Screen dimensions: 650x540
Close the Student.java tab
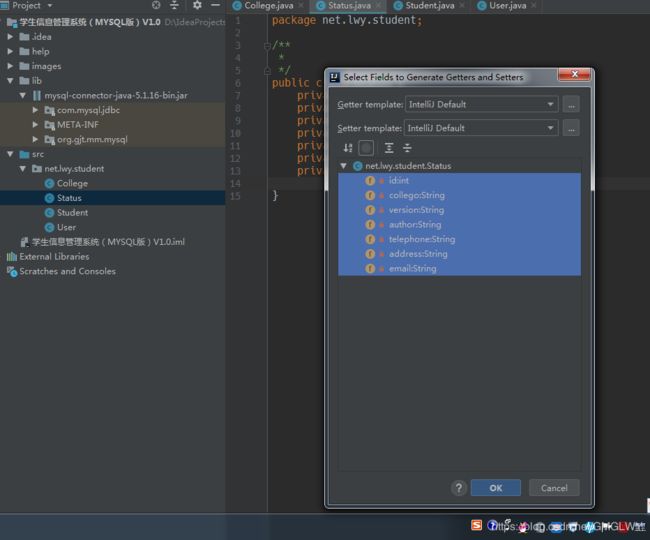click(462, 5)
